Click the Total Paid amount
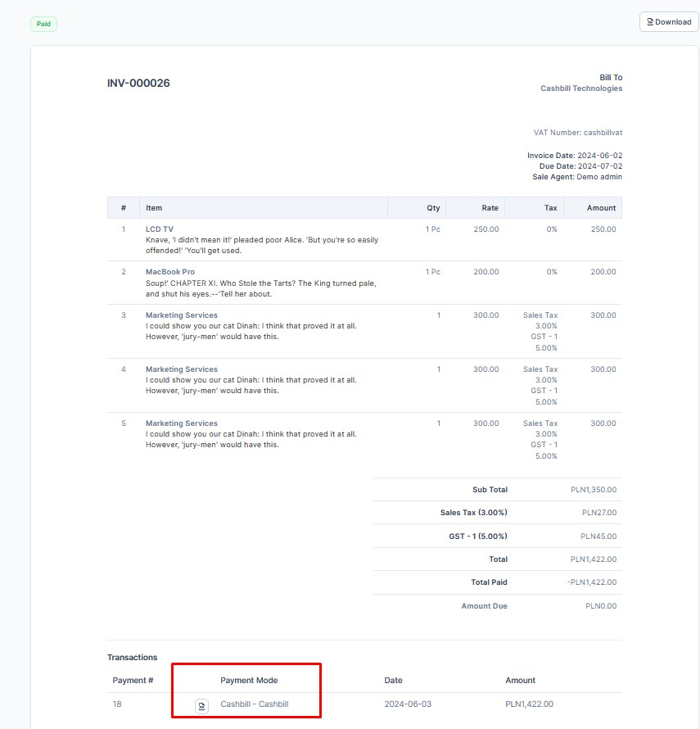The width and height of the screenshot is (700, 729). [595, 582]
